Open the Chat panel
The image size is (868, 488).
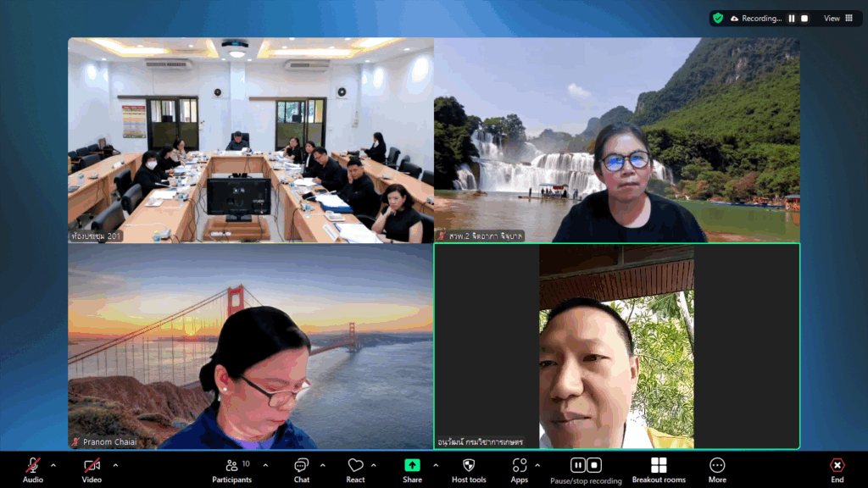[302, 470]
